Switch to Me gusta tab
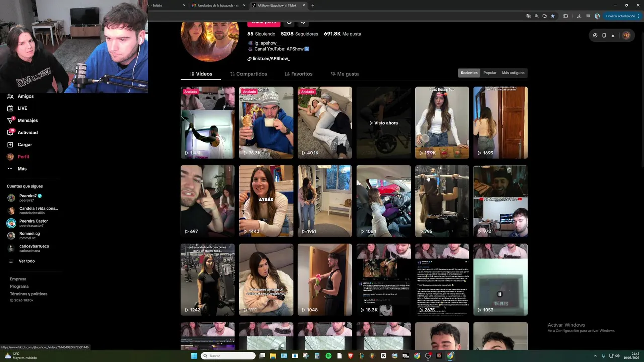The width and height of the screenshot is (644, 362). tap(345, 74)
